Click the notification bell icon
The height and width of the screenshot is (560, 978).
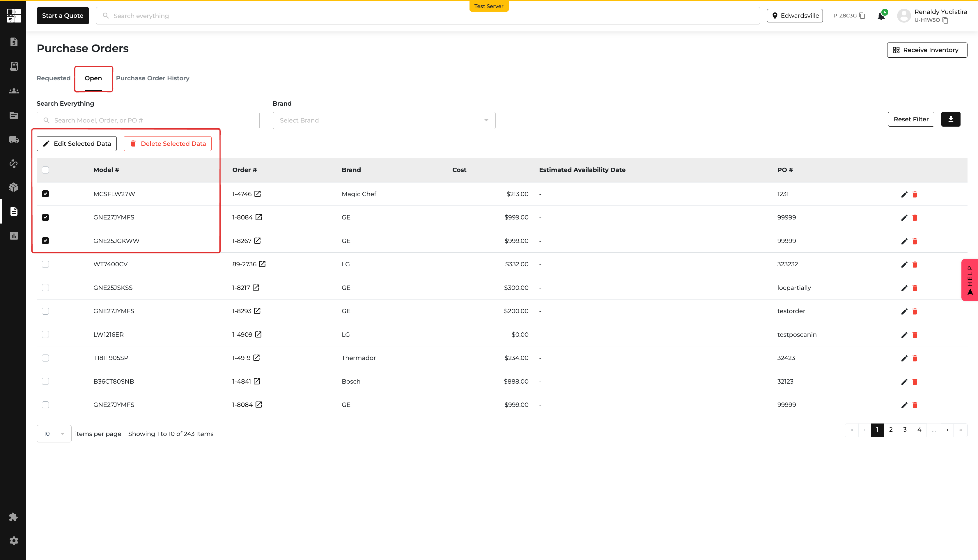881,16
